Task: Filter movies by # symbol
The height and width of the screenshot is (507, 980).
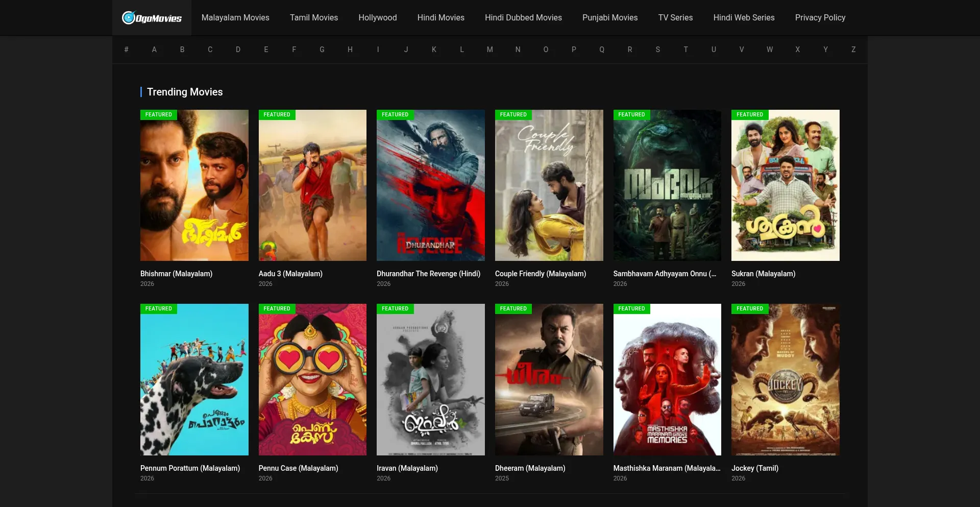Action: [126, 50]
